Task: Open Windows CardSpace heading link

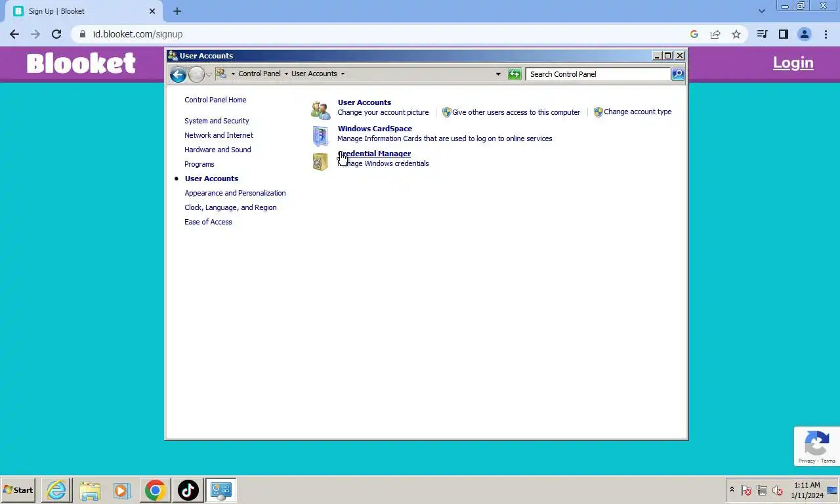Action: click(x=375, y=129)
